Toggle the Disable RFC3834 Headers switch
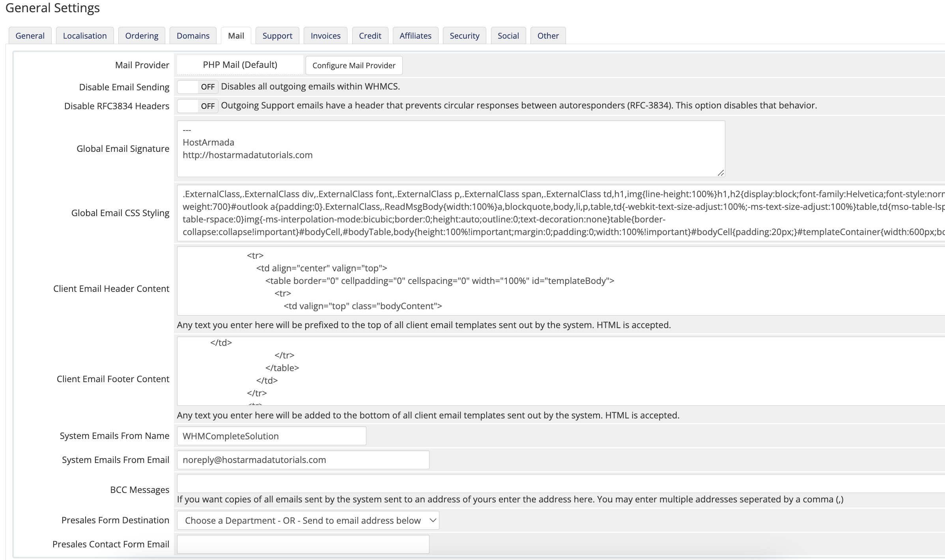The image size is (945, 560). (198, 106)
